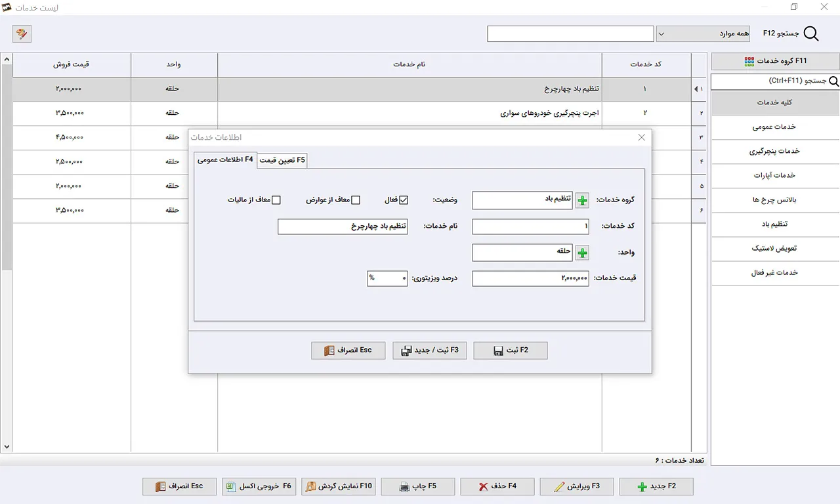840x504 pixels.
Task: Select خدمات آپارات group
Action: pos(776,175)
